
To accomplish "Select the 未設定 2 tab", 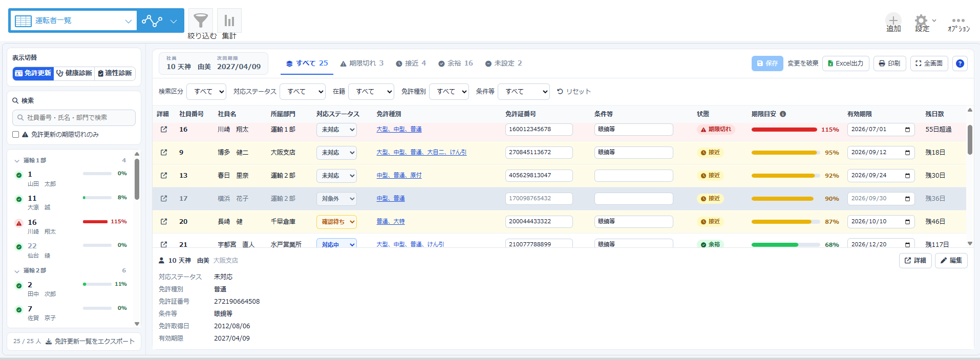I will click(x=503, y=63).
